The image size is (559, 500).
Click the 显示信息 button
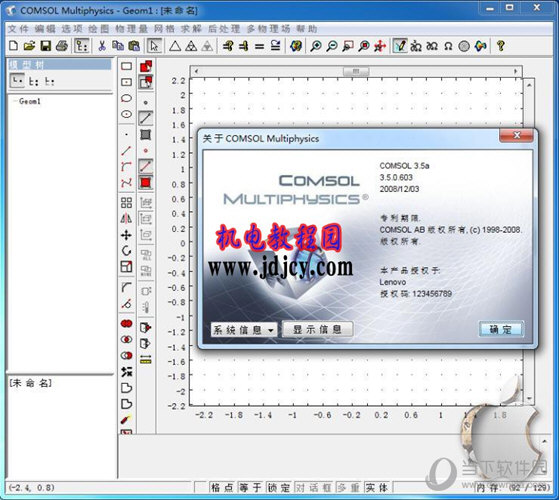(317, 329)
